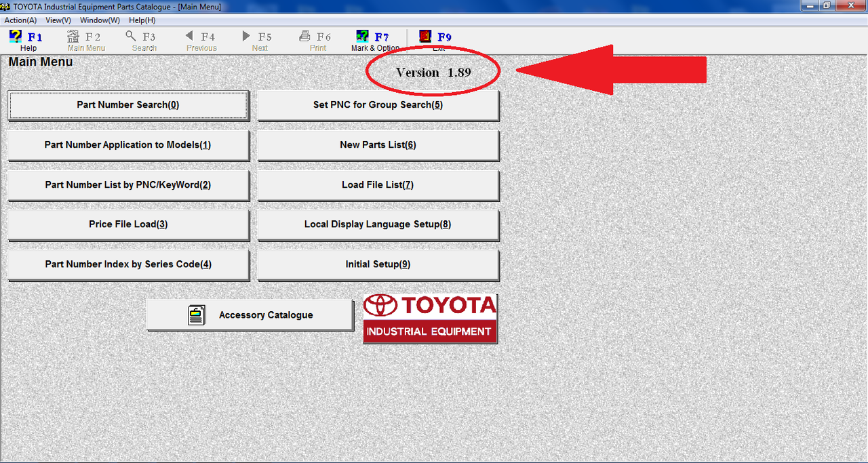The width and height of the screenshot is (868, 463).
Task: Open the Help(H) menu
Action: click(142, 20)
